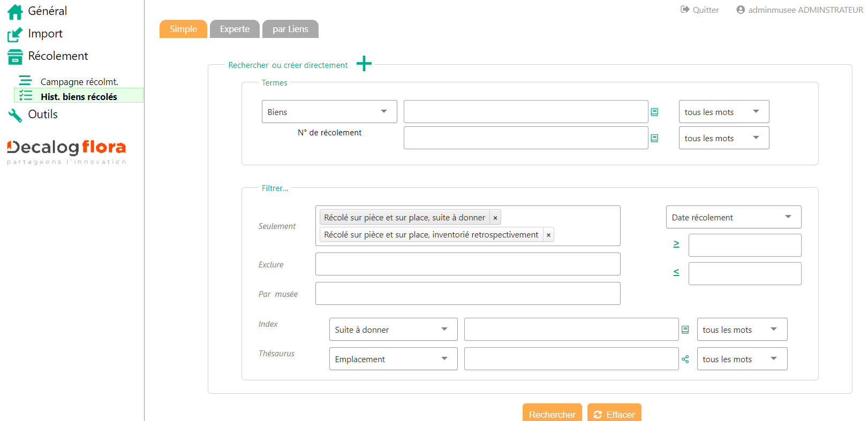Switch to the par Liens tab
The width and height of the screenshot is (868, 421).
(x=290, y=29)
